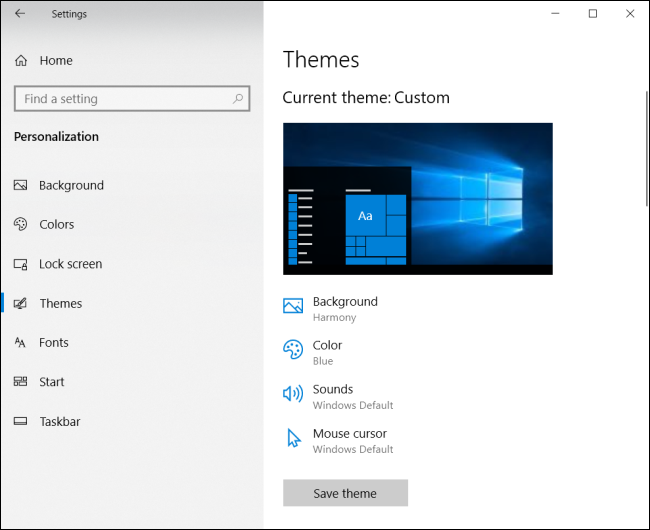This screenshot has width=650, height=530.
Task: Click the search magnifier in Find a setting
Action: [238, 99]
